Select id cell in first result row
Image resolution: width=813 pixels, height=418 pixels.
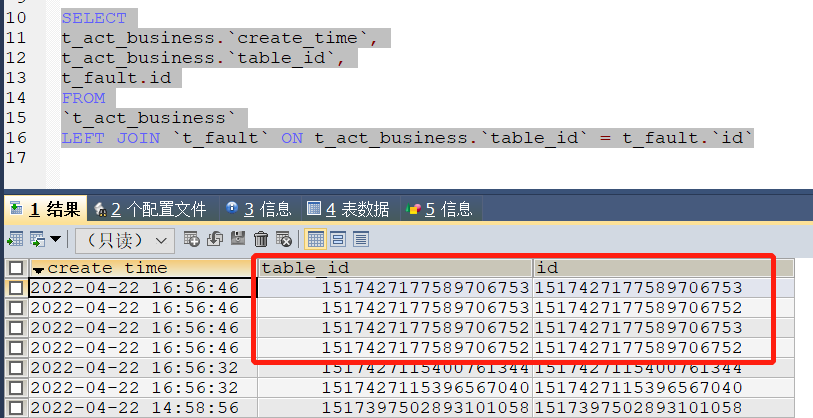click(663, 288)
